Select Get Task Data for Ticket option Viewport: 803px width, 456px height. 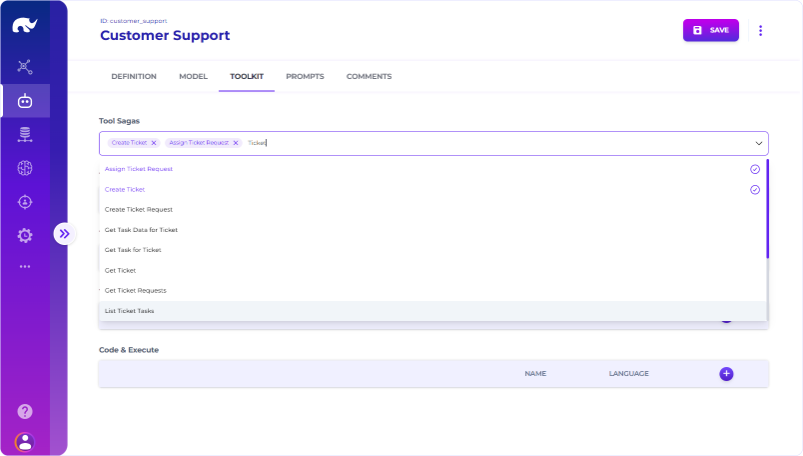433,230
